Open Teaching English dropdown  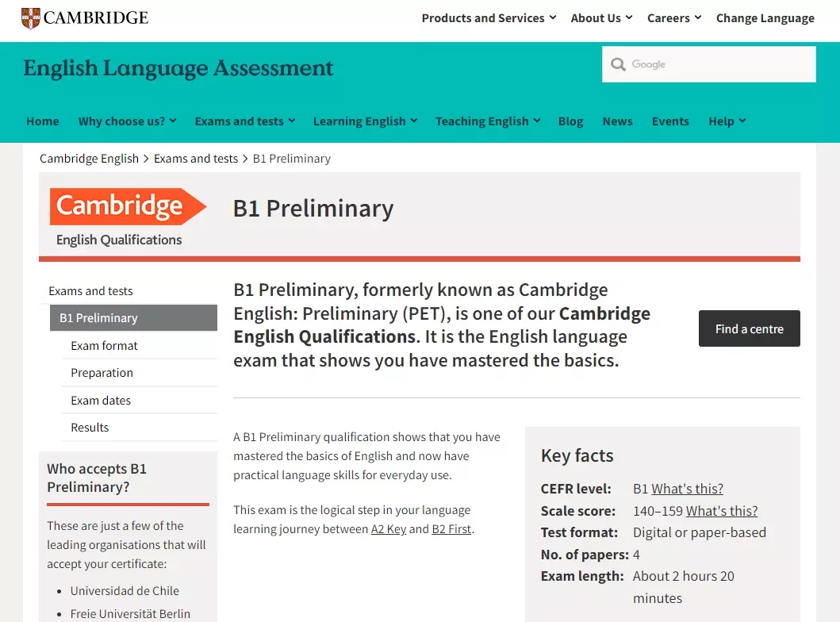[x=488, y=121]
